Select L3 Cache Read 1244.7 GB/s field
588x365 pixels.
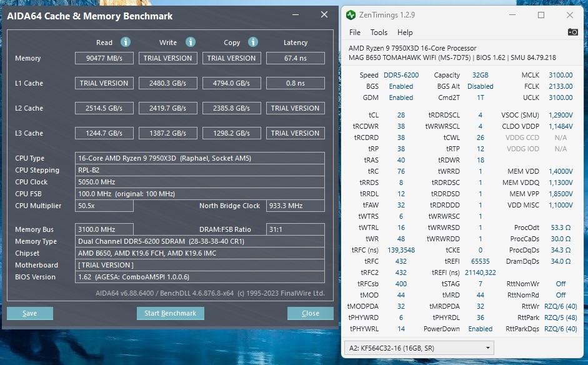click(x=104, y=133)
